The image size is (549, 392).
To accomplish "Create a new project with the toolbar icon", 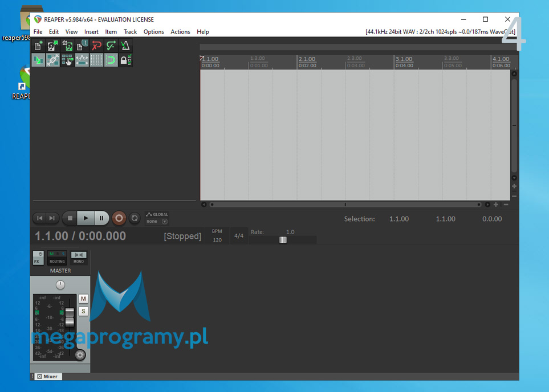I will click(x=38, y=46).
